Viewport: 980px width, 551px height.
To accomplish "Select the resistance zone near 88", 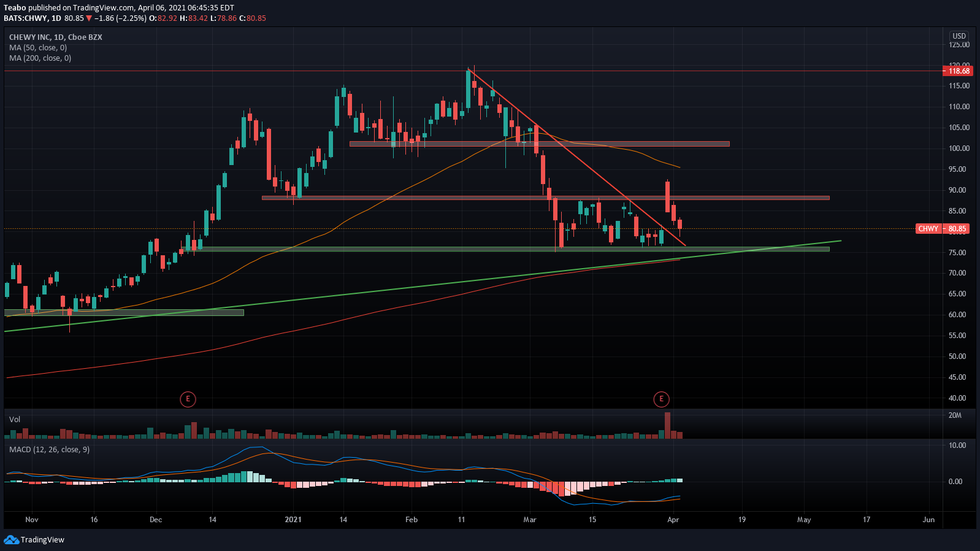I will 546,198.
